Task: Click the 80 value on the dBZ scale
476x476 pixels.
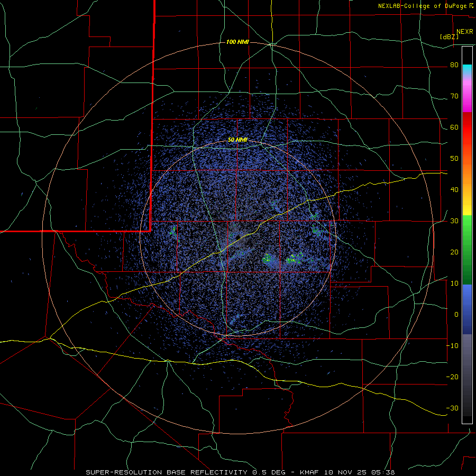Action: (454, 65)
